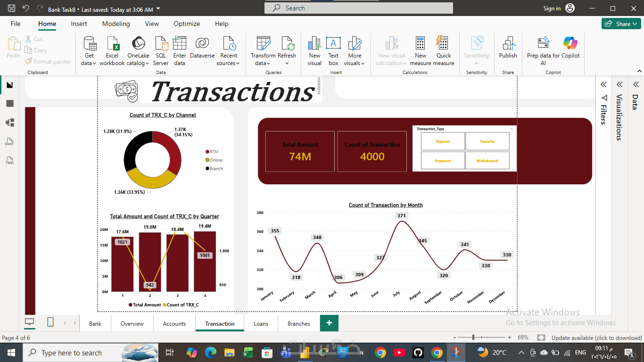Open Model view in left sidebar
Screen dimensions: 644x362
9,123
